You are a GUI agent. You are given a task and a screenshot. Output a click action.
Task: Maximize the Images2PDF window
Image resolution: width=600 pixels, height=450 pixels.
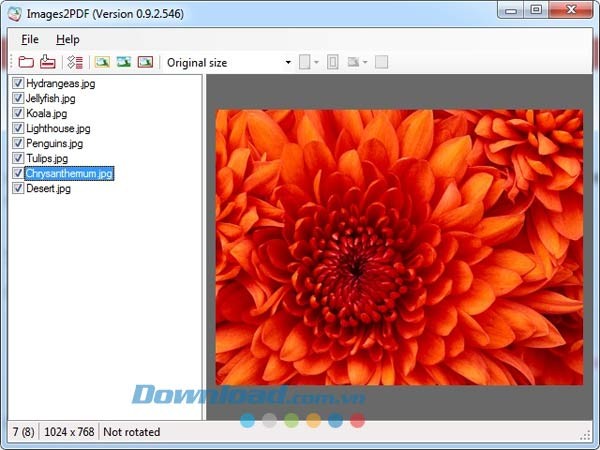point(536,10)
